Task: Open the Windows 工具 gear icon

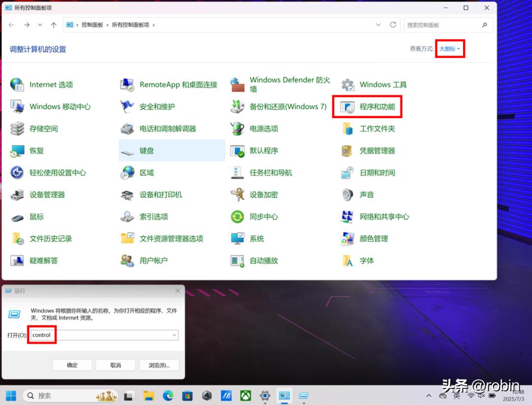Action: click(x=348, y=84)
